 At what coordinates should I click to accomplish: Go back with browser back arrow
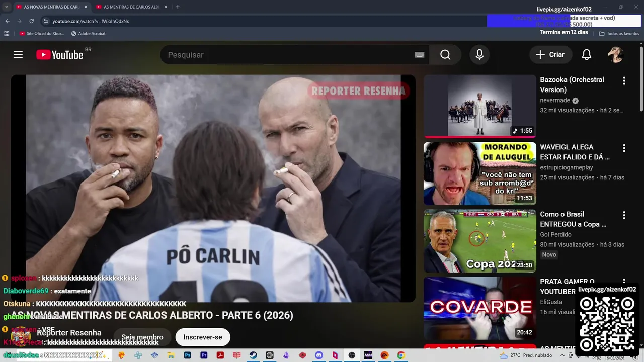pyautogui.click(x=7, y=21)
